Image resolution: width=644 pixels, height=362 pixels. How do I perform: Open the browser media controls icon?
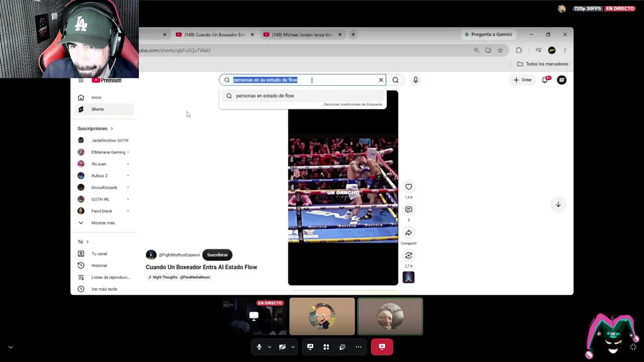coord(538,50)
